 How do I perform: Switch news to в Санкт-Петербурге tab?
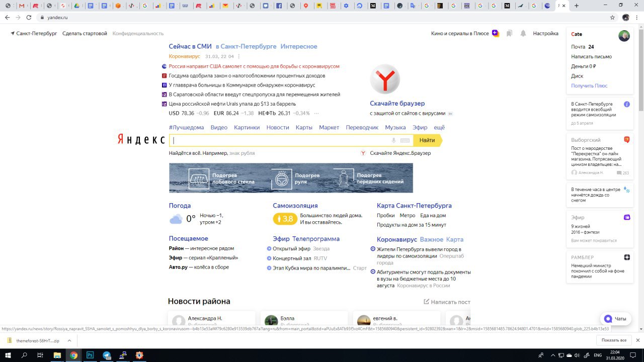pyautogui.click(x=246, y=46)
